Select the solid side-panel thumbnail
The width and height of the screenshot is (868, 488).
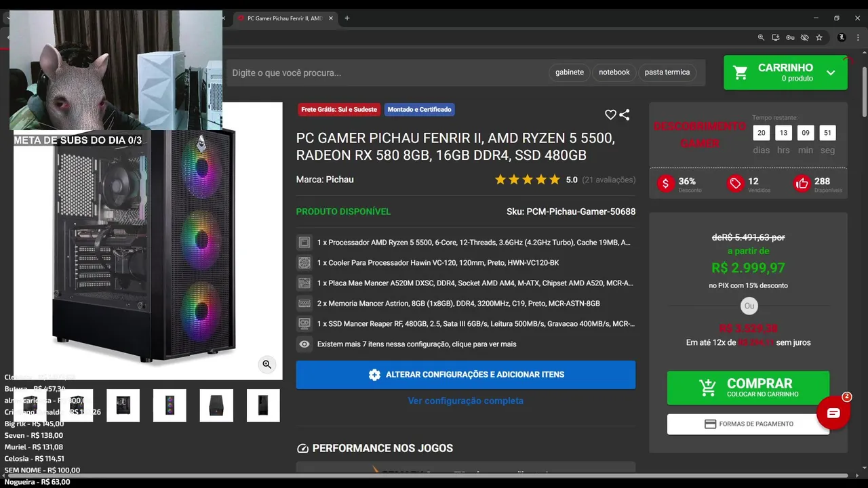[263, 405]
